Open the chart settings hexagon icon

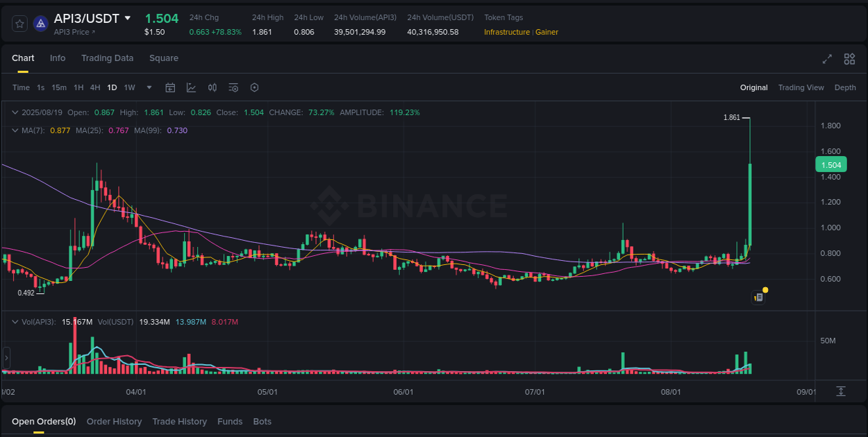(254, 87)
